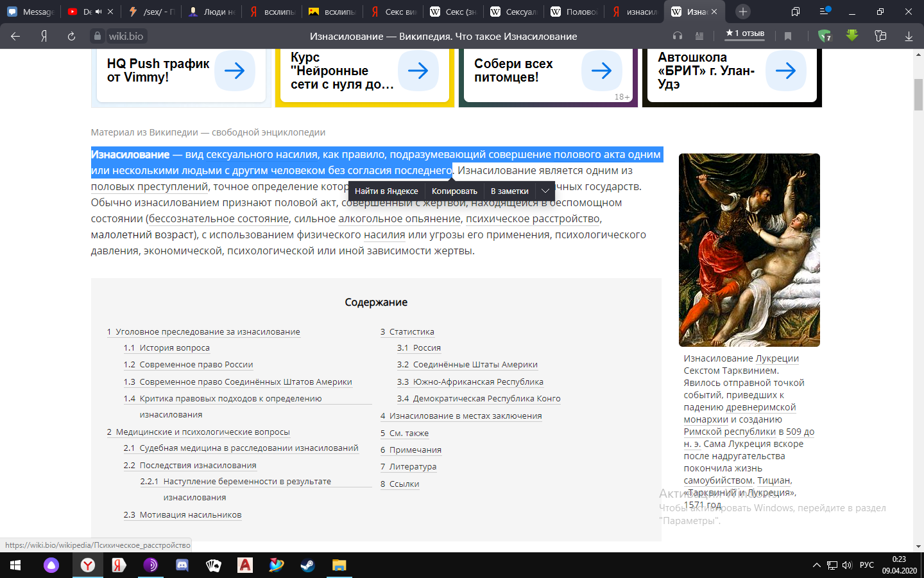The image size is (924, 578).
Task: Jump to contents section '8 Ссылки'
Action: pos(400,484)
